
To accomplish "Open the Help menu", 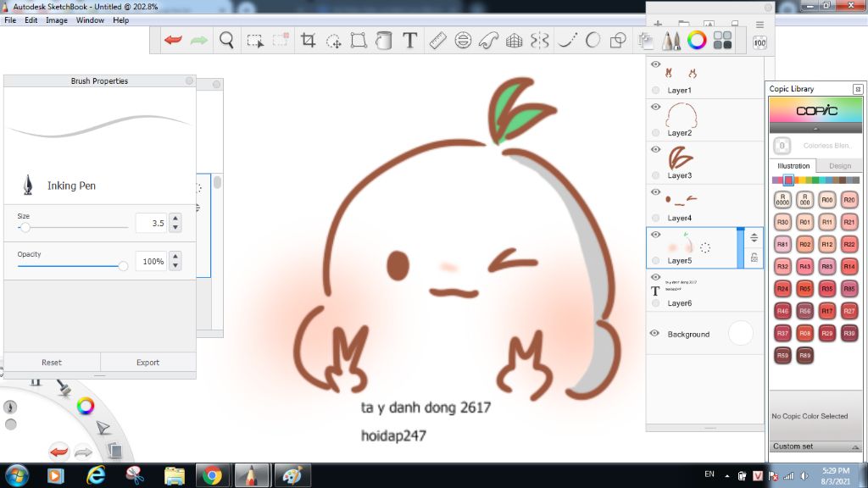I will (x=120, y=20).
